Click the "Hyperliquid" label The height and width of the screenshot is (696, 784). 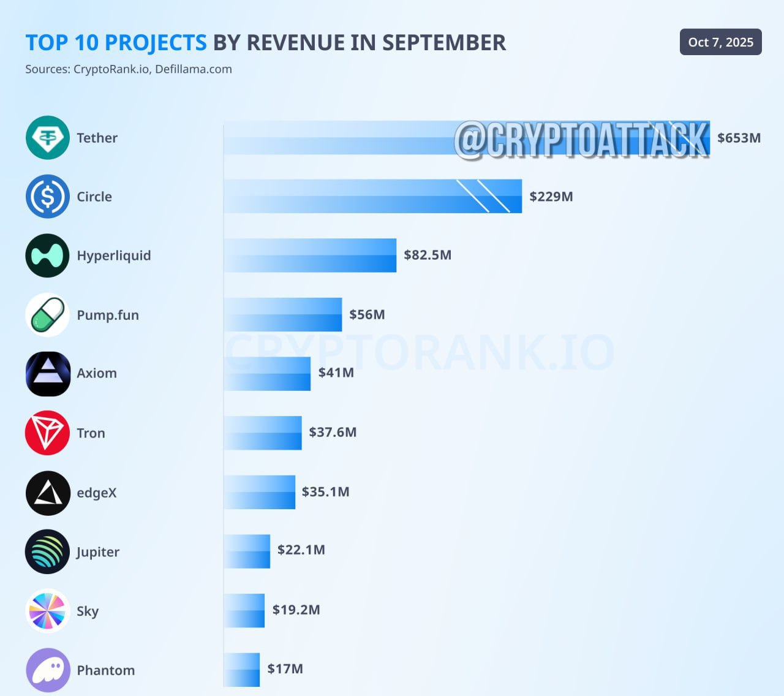(x=114, y=256)
